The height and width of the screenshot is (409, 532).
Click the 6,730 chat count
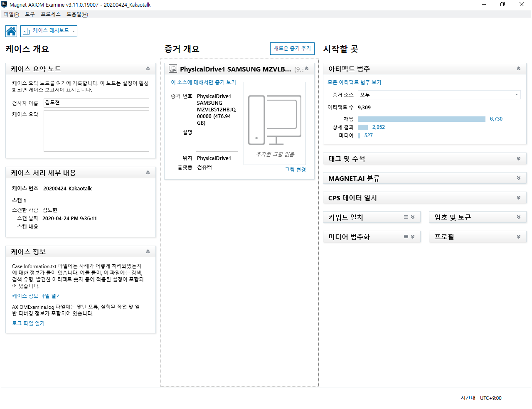tap(496, 119)
